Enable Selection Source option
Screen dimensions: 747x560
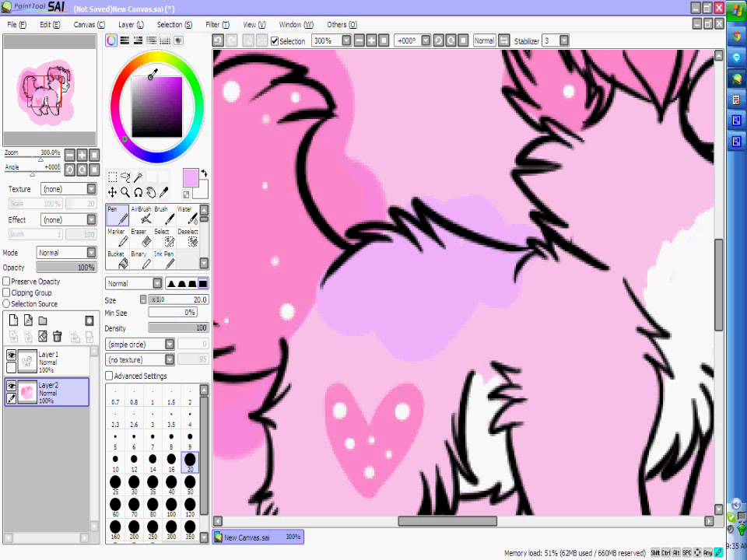[x=7, y=303]
